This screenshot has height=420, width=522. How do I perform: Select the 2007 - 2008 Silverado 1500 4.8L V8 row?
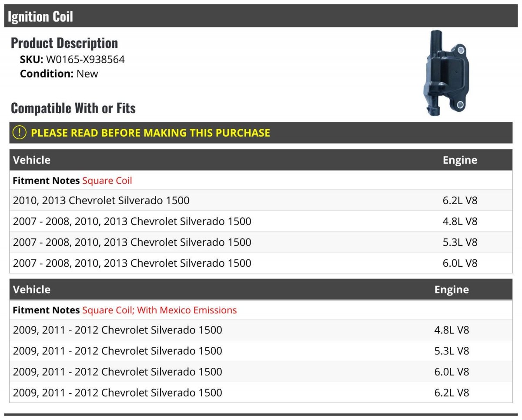[x=261, y=221]
